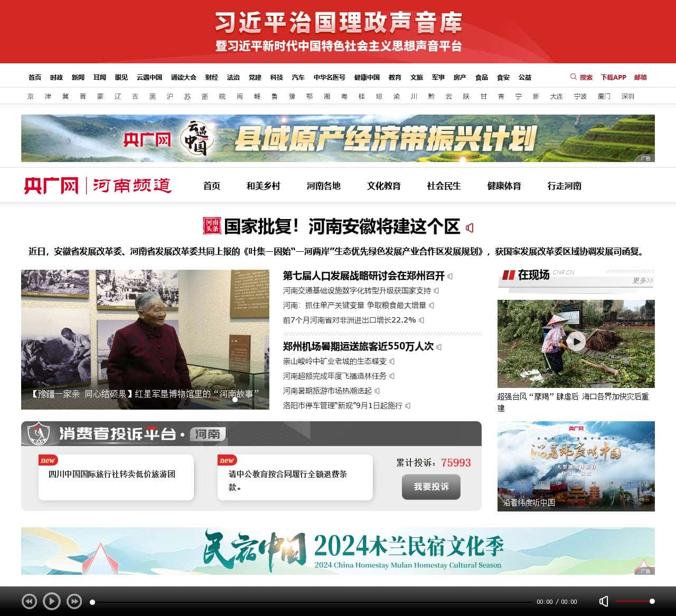The width and height of the screenshot is (676, 616).
Task: Speaker icon next to 洛阳市停车管理新规
Action: [408, 405]
